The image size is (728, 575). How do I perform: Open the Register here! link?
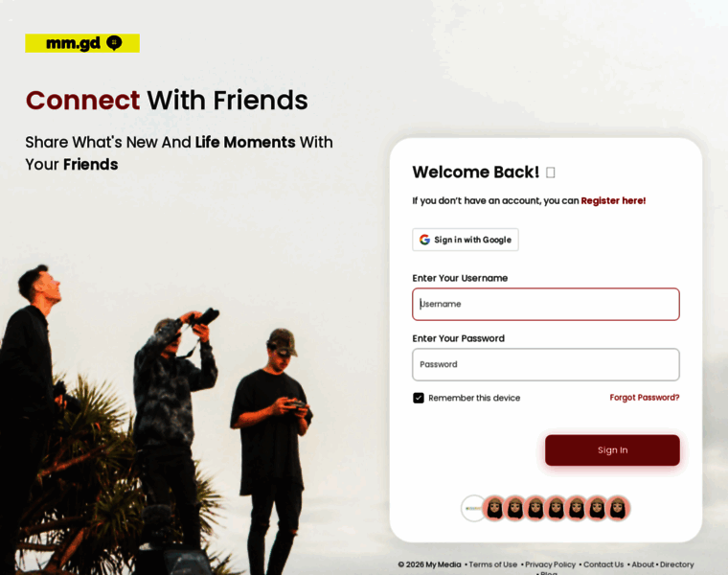pos(613,200)
